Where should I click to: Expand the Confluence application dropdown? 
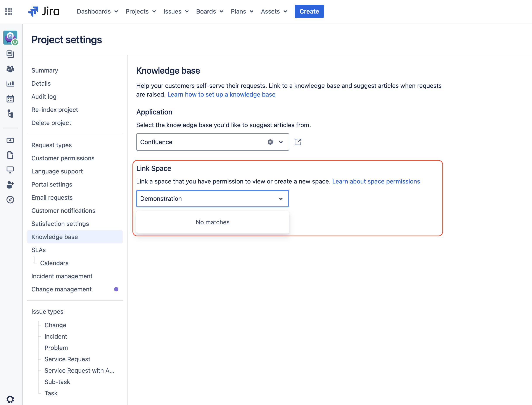click(x=281, y=142)
